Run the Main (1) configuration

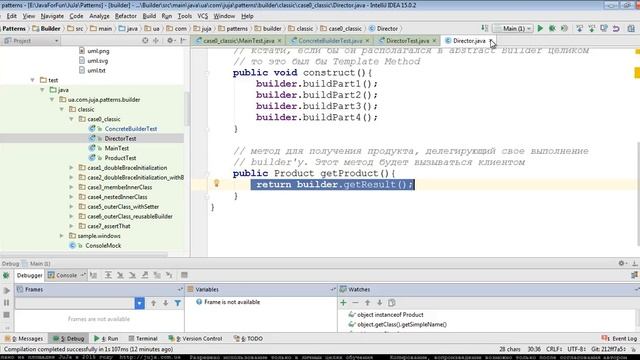pyautogui.click(x=540, y=29)
